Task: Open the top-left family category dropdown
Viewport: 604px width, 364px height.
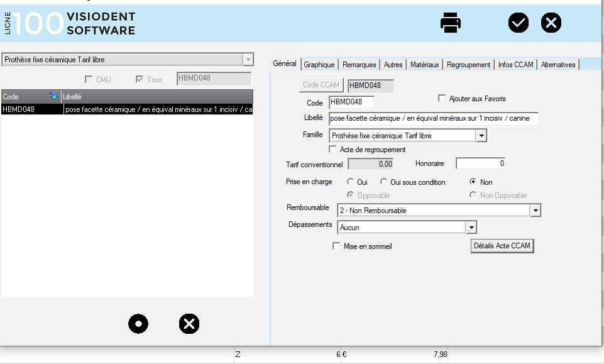Action: 248,60
